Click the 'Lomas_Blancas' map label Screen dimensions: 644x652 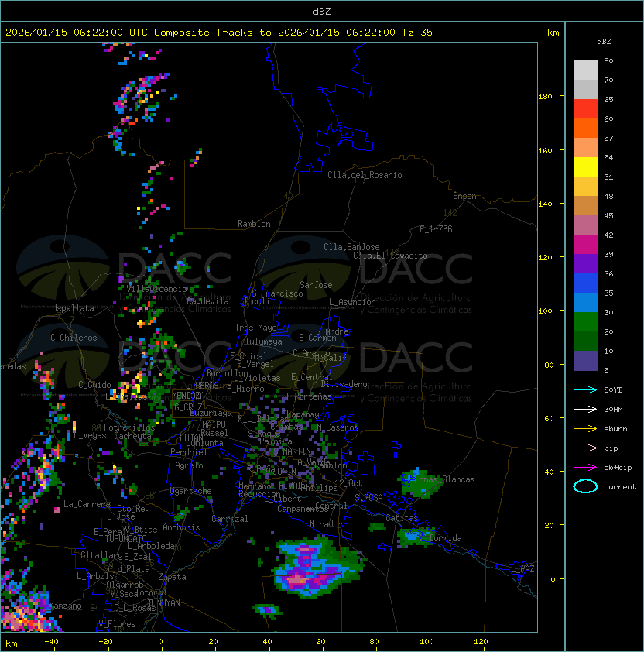point(444,479)
